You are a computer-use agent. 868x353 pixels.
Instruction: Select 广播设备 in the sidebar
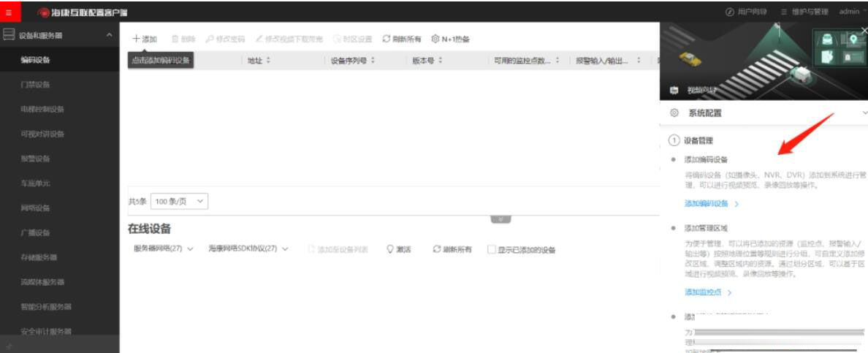[60, 232]
